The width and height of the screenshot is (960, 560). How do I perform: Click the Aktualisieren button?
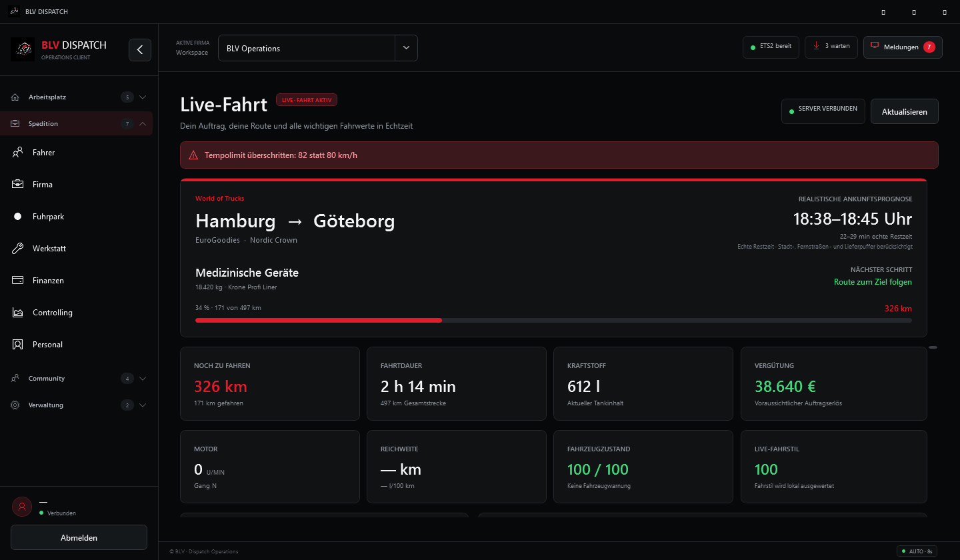[905, 112]
